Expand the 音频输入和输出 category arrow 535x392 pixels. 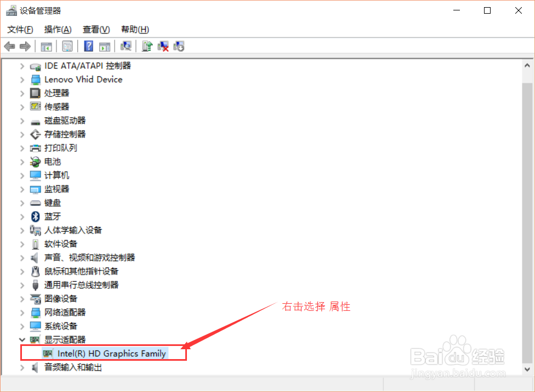pos(22,367)
